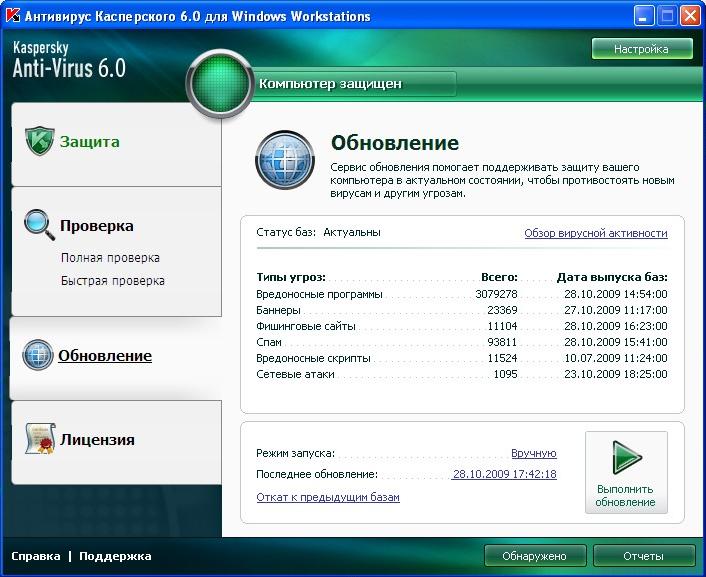Click the Дата выпуска баз column header
The width and height of the screenshot is (706, 577).
612,277
